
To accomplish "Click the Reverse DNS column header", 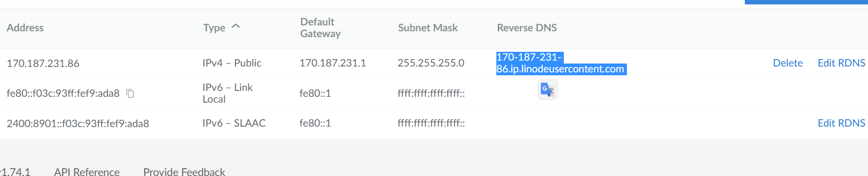I will point(527,28).
